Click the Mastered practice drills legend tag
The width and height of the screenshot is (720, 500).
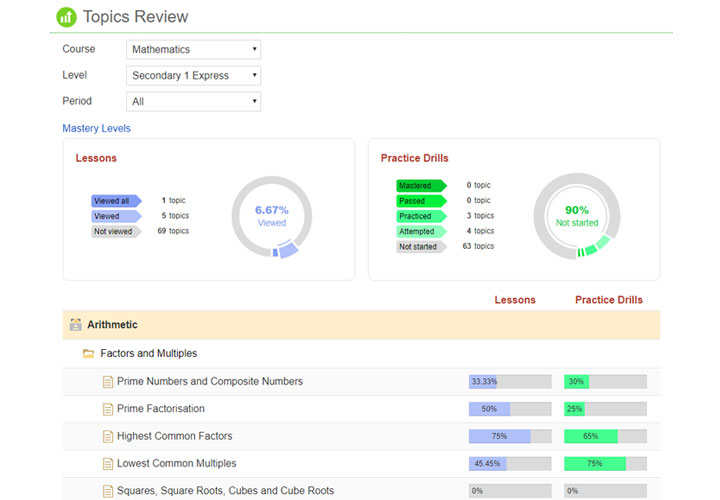(x=419, y=186)
